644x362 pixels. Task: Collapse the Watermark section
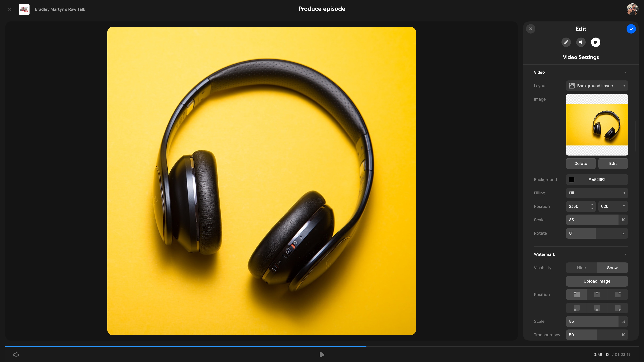tap(625, 254)
